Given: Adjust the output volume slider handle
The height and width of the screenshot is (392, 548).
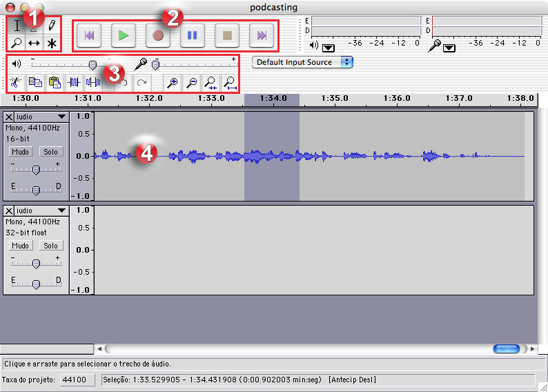Looking at the screenshot, I should (92, 65).
